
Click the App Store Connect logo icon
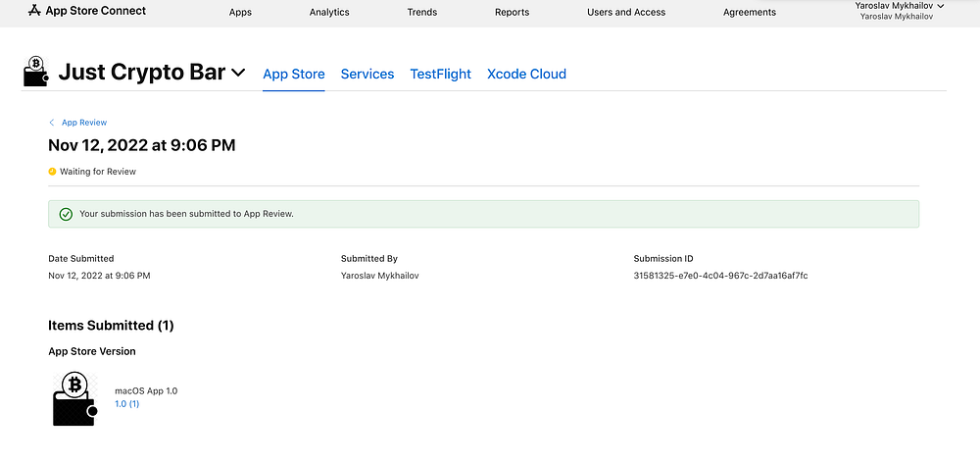34,11
